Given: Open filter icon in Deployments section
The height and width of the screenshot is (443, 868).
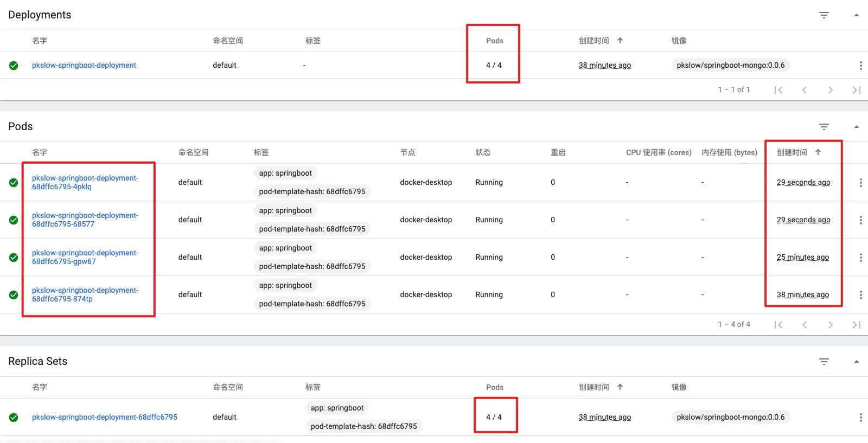Looking at the screenshot, I should click(x=824, y=15).
